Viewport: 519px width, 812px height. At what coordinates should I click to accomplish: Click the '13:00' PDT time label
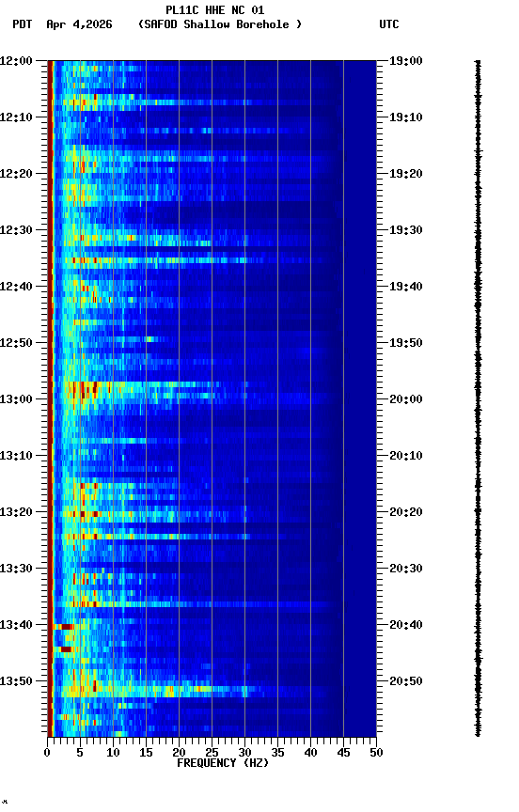[x=16, y=399]
